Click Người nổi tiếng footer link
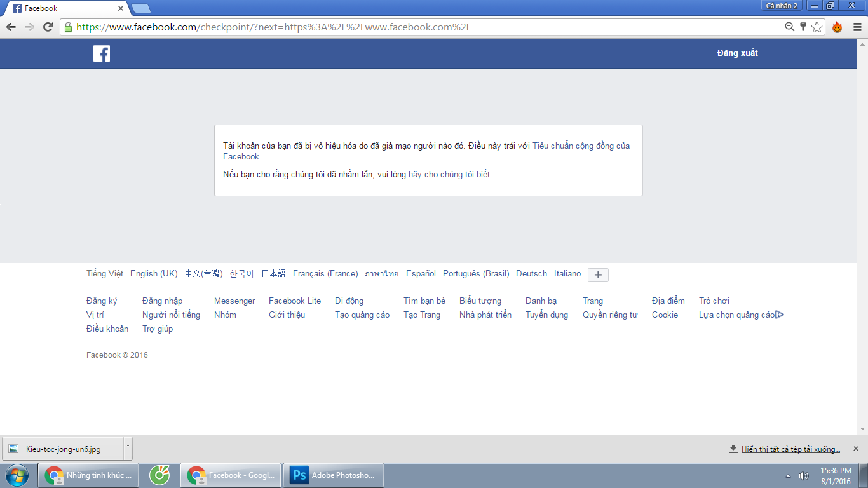The height and width of the screenshot is (488, 868). 171,315
